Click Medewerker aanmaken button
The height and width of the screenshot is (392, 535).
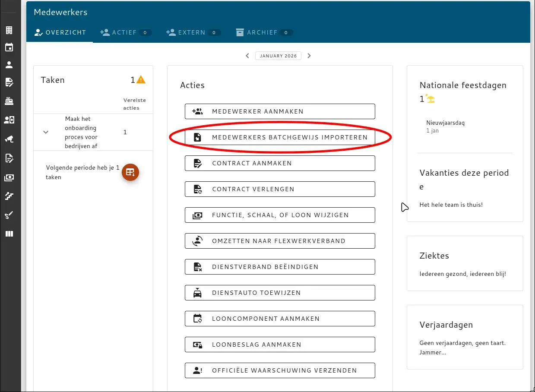click(280, 111)
